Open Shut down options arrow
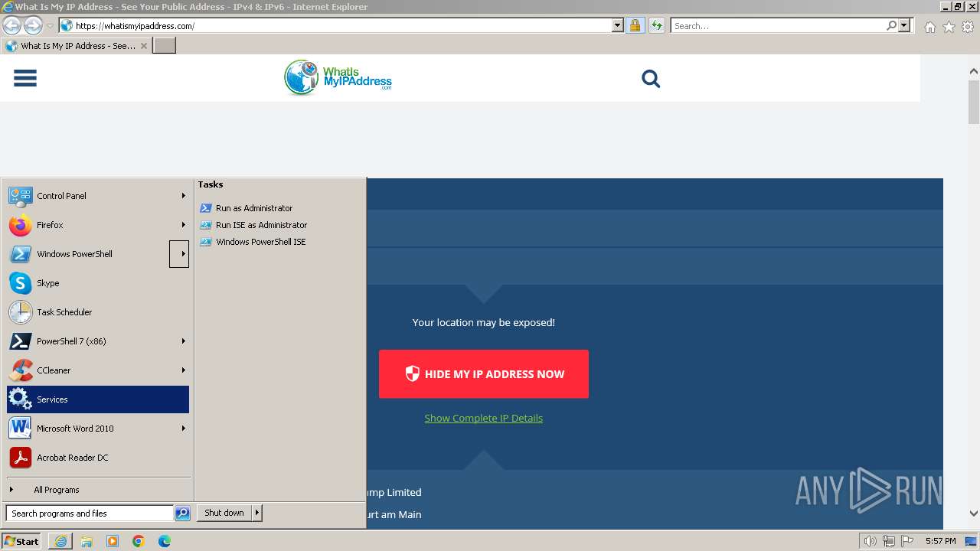Viewport: 980px width, 551px height. click(257, 513)
